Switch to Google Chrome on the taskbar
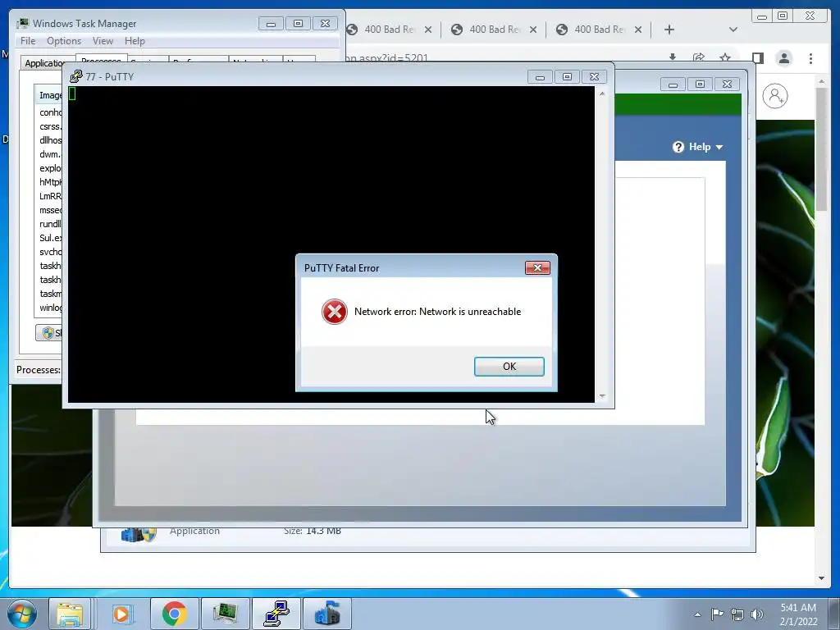The image size is (840, 630). [x=174, y=614]
